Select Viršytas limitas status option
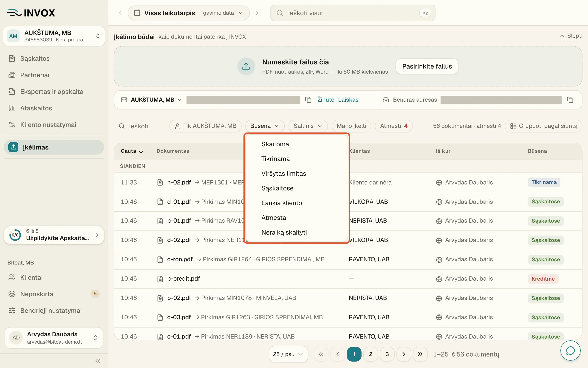 [297, 173]
